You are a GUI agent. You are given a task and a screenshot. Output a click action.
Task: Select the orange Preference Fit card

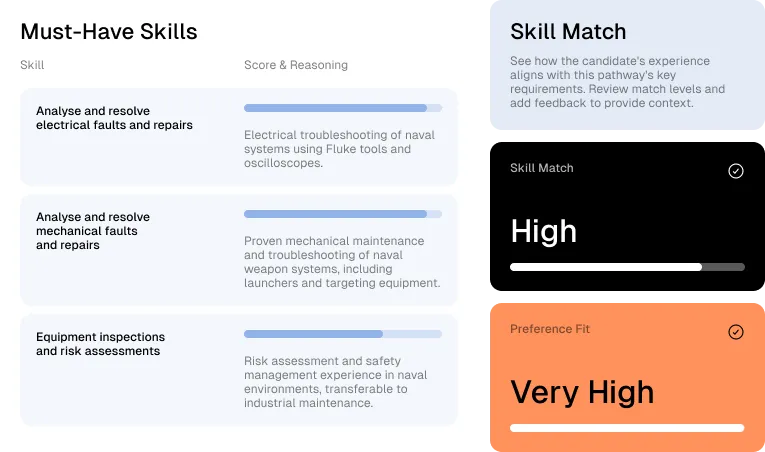[627, 377]
